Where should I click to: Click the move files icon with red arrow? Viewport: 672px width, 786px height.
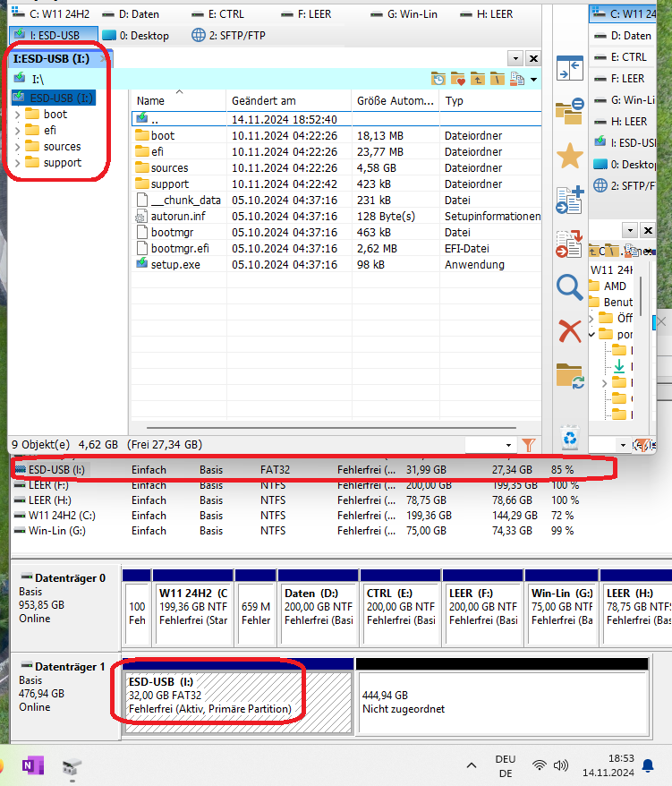coord(570,243)
